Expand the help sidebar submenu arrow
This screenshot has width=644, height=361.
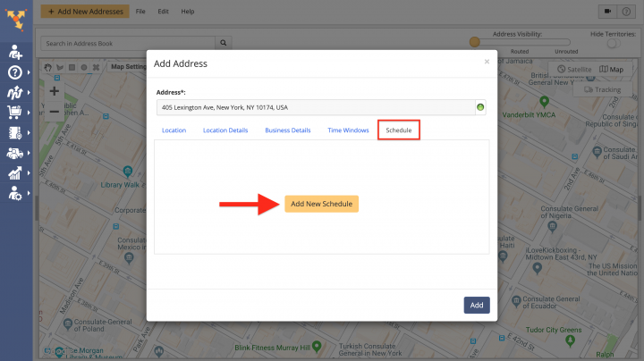coord(29,72)
